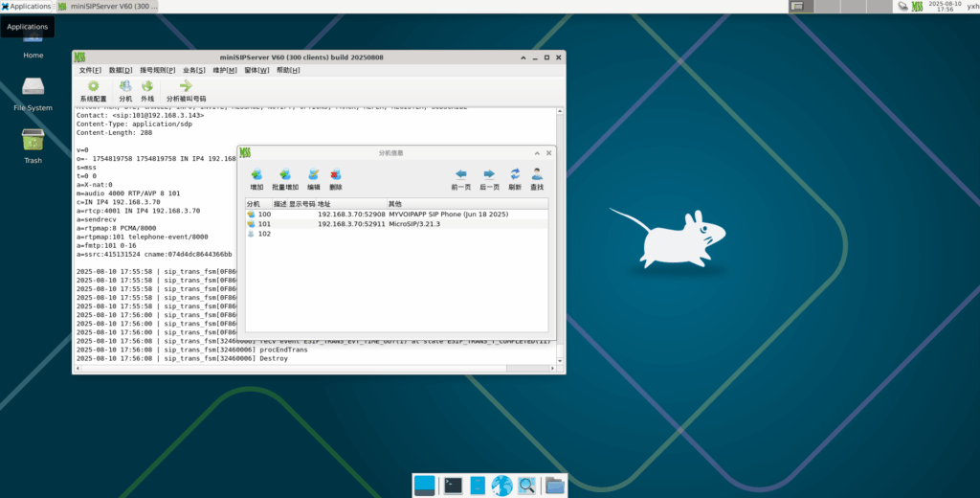The height and width of the screenshot is (498, 980).
Task: Click log pane vertical scrollbar down arrow
Action: pyautogui.click(x=560, y=361)
